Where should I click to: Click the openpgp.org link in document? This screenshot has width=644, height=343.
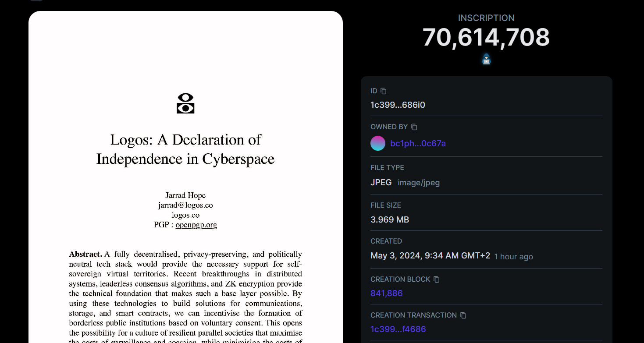tap(196, 225)
